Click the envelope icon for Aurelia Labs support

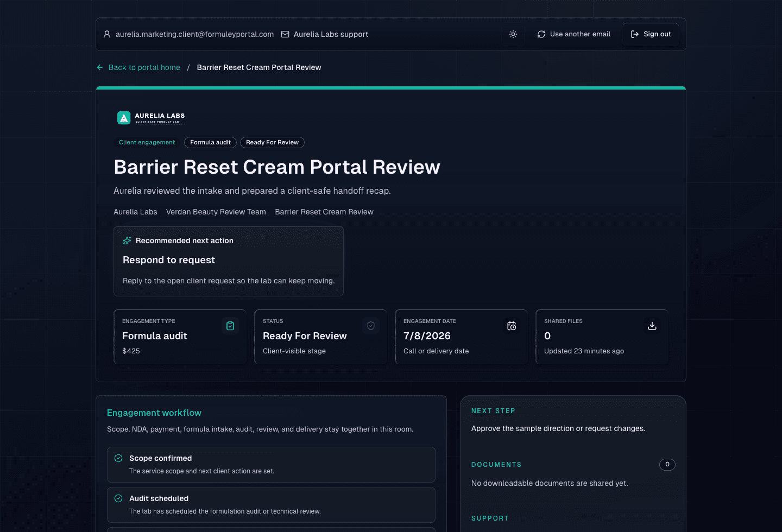pyautogui.click(x=285, y=34)
